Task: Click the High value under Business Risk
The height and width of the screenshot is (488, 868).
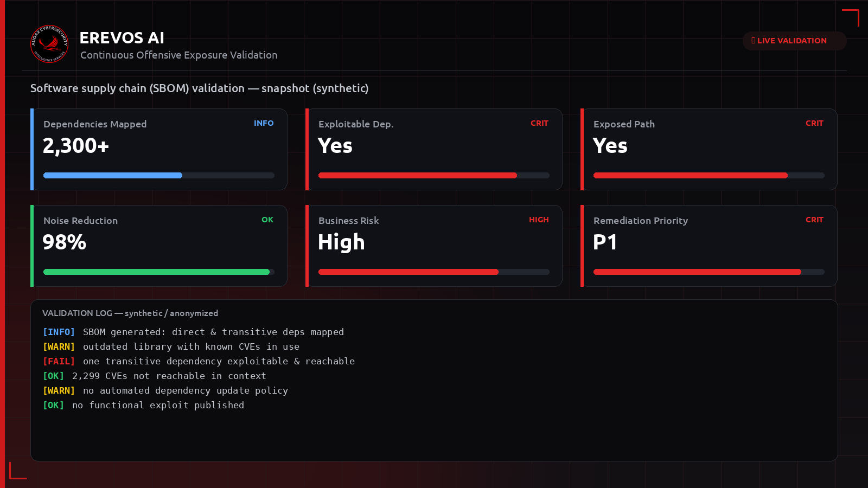Action: coord(341,242)
